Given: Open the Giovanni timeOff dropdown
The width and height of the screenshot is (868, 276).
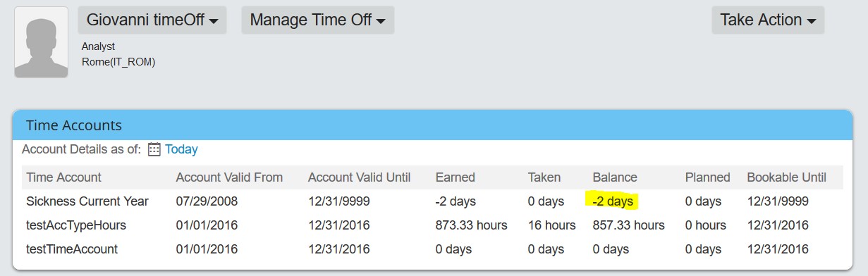Looking at the screenshot, I should (x=152, y=20).
